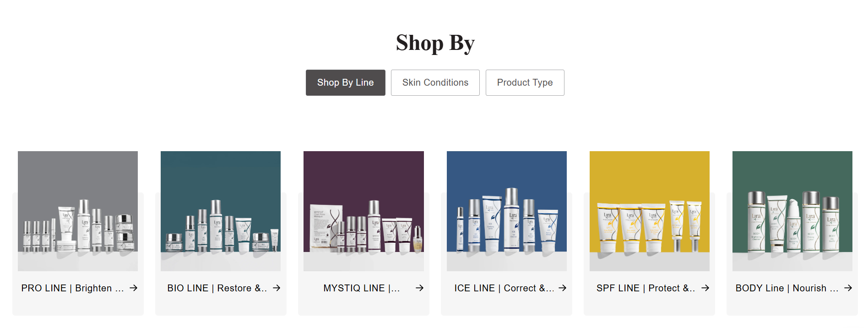Open the PRO LINE | Brighten link
This screenshot has height=328, width=868.
click(72, 288)
